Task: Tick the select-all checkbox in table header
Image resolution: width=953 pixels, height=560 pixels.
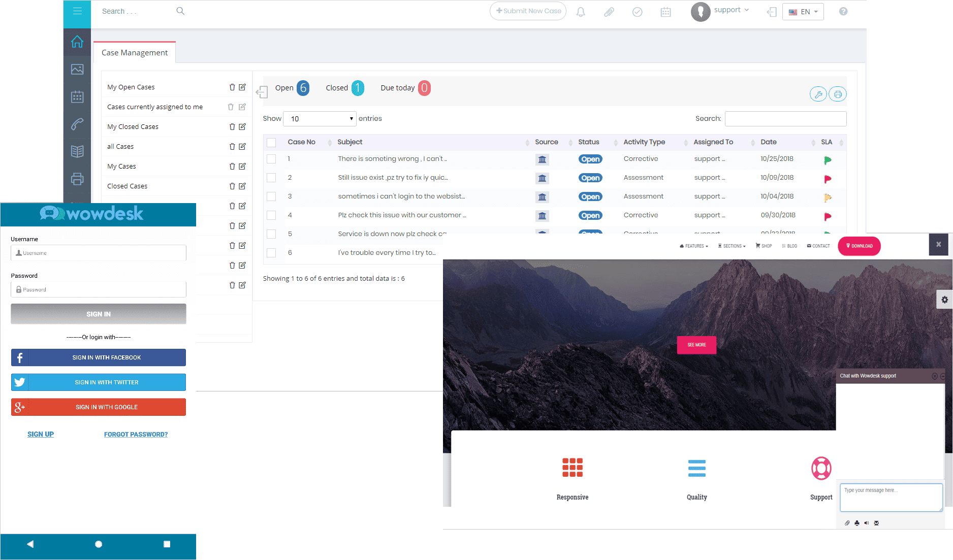Action: pyautogui.click(x=271, y=142)
